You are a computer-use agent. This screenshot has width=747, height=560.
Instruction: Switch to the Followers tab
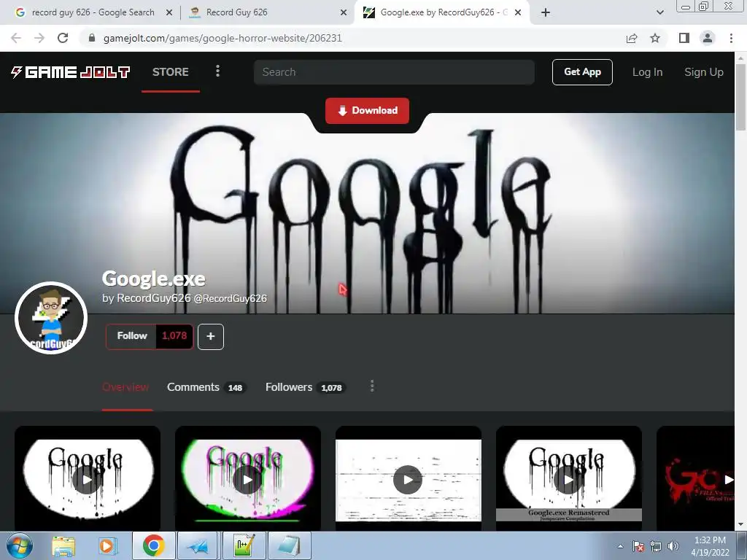click(305, 387)
